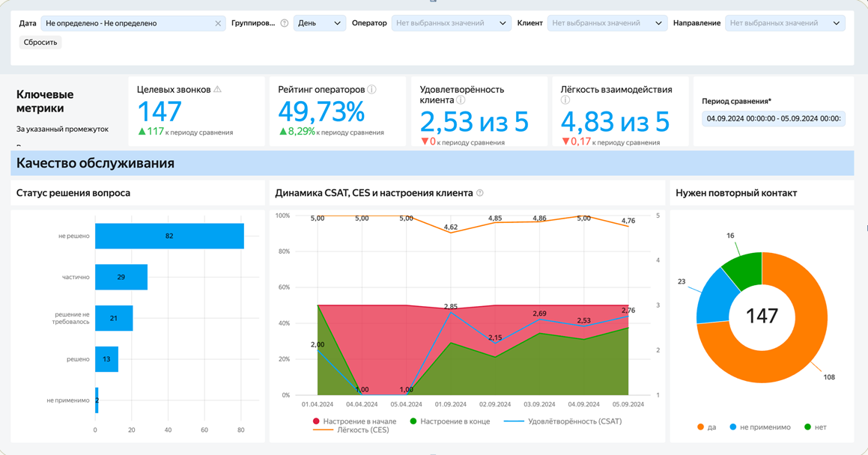This screenshot has height=455, width=868.
Task: Click the Ключевые метрики heading
Action: (x=45, y=101)
